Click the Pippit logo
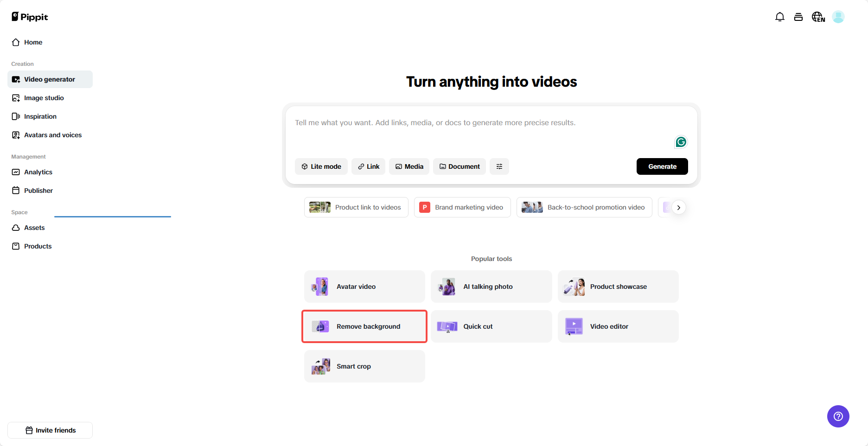 click(30, 17)
